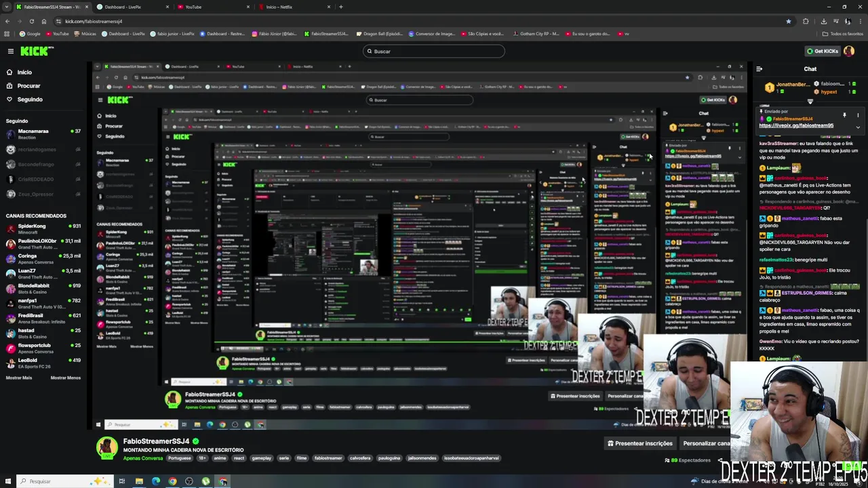
Task: Open Seguindo in the Kick sidebar
Action: (30, 99)
